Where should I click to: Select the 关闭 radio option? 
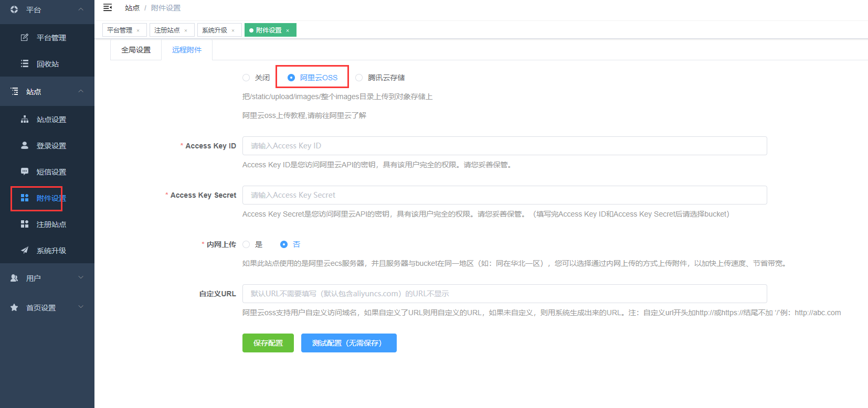point(246,78)
